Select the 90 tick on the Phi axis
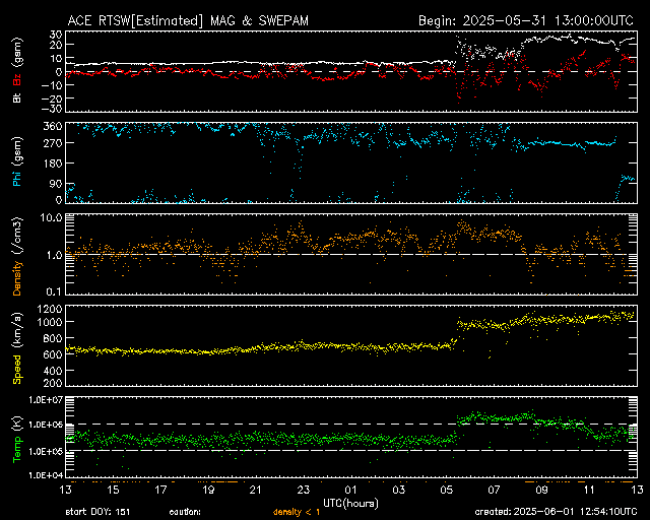650x520 pixels. (x=56, y=184)
